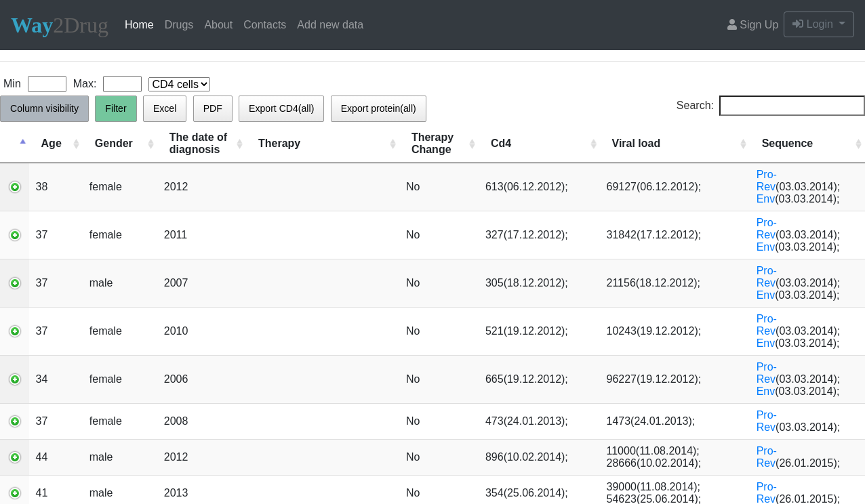Image resolution: width=865 pixels, height=504 pixels.
Task: Expand row details for diagnosis year 2010
Action: pyautogui.click(x=15, y=331)
